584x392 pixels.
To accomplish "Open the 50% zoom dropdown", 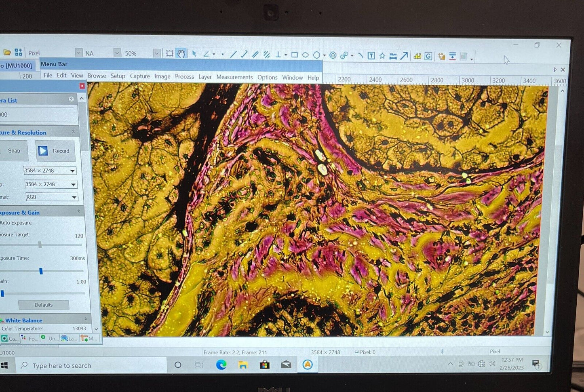I will pyautogui.click(x=156, y=53).
